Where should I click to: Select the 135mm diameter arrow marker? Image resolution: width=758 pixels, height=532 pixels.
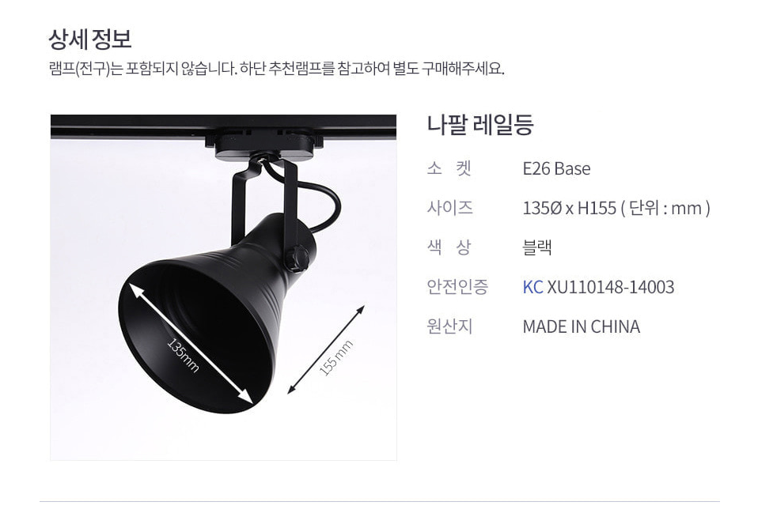[191, 343]
